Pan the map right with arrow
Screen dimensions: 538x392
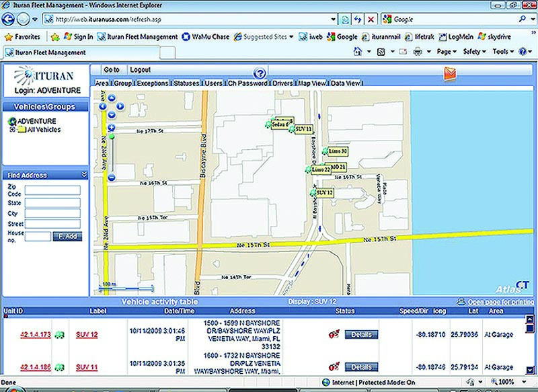pos(120,106)
